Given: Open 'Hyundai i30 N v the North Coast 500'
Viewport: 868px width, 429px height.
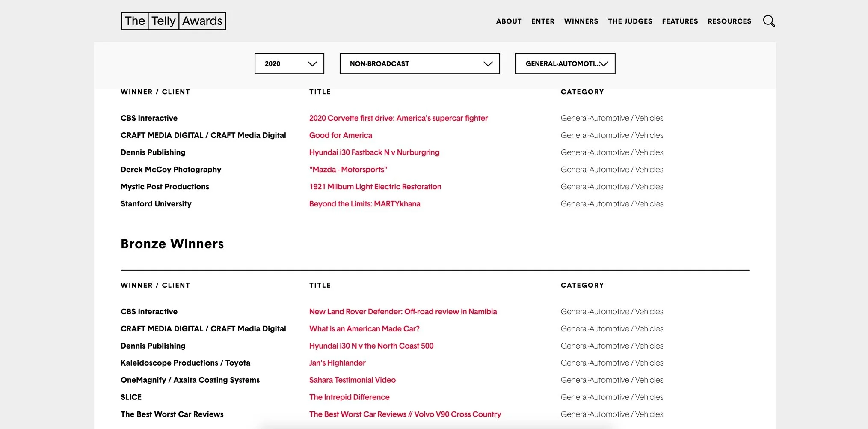Looking at the screenshot, I should [x=371, y=346].
